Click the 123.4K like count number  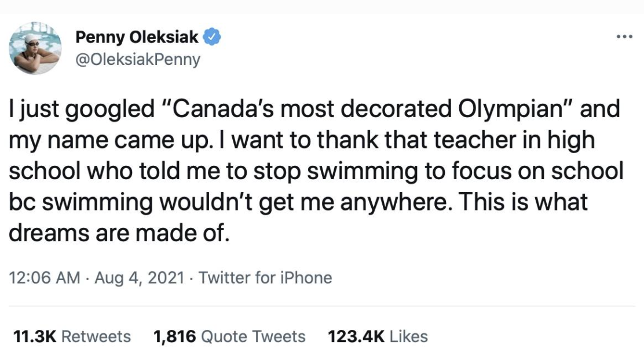[356, 336]
